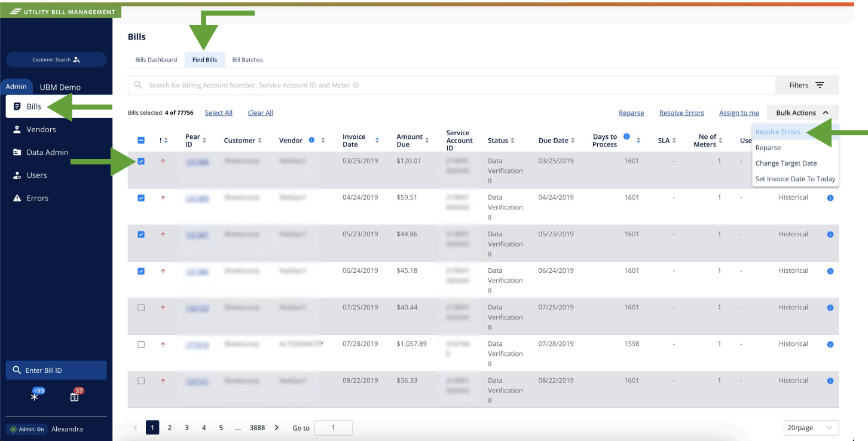Viewport: 868px width, 441px height.
Task: Click info icon on the 06/24/2019 row
Action: [830, 271]
